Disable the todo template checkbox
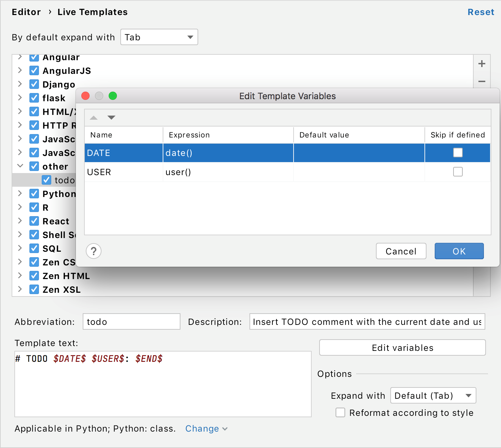This screenshot has height=448, width=501. pos(46,180)
